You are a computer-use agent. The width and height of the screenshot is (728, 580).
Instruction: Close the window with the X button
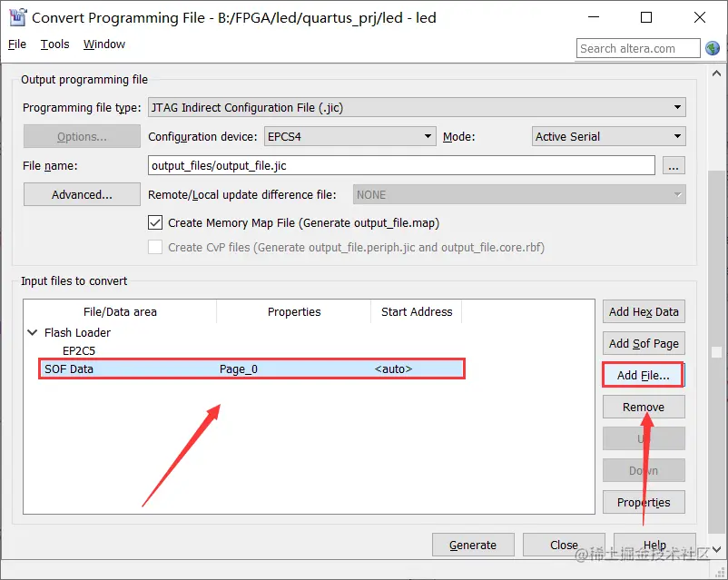(x=700, y=17)
